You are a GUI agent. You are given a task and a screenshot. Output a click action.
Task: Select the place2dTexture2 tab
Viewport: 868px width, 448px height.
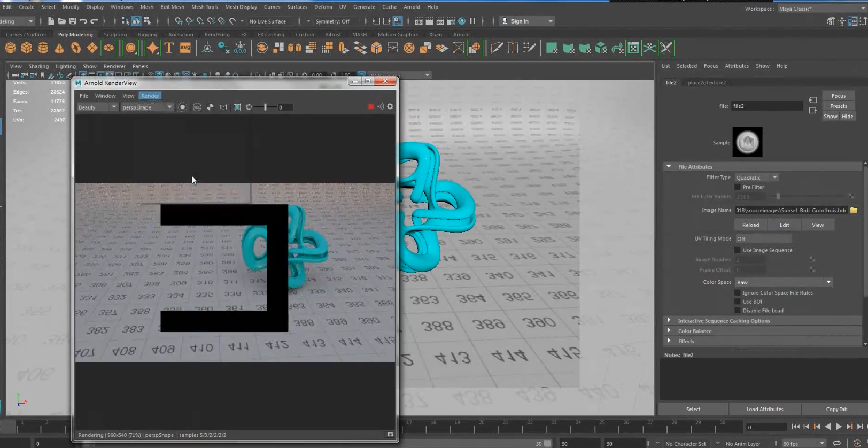point(707,82)
